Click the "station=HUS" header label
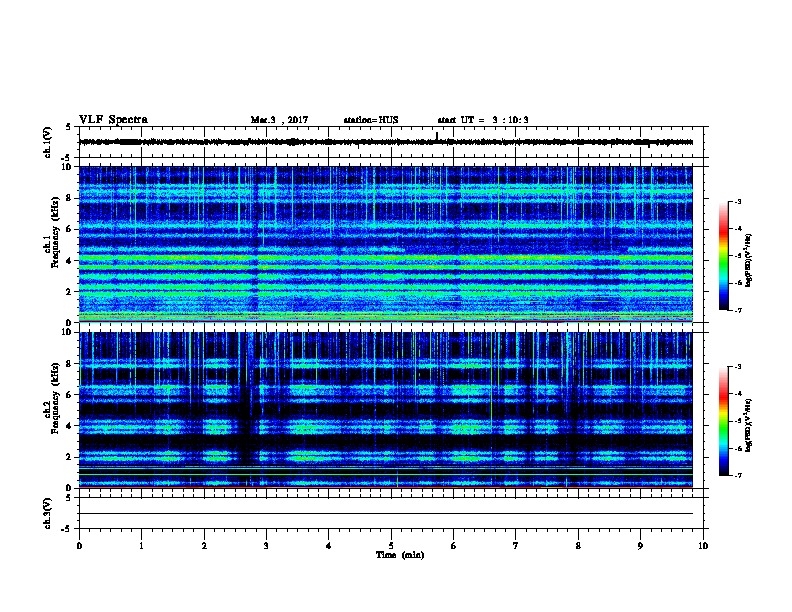The image size is (792, 612). [371, 120]
